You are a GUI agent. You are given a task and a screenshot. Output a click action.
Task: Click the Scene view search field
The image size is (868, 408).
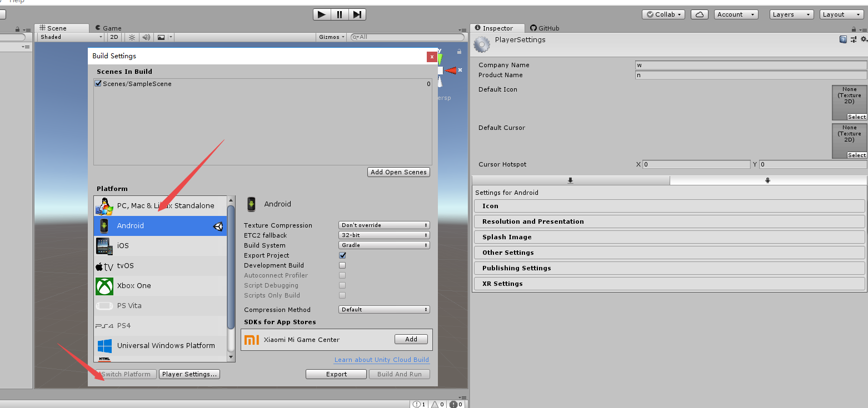coord(408,37)
